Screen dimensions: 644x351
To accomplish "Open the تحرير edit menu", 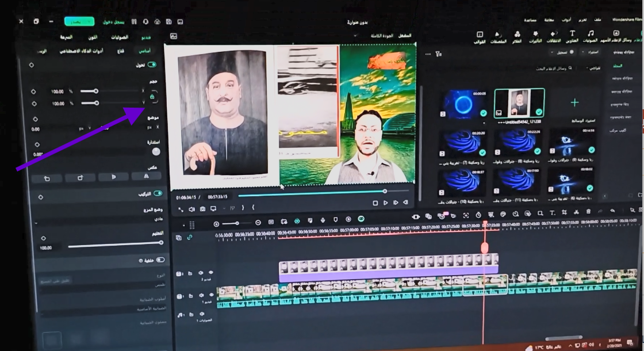I will point(582,20).
